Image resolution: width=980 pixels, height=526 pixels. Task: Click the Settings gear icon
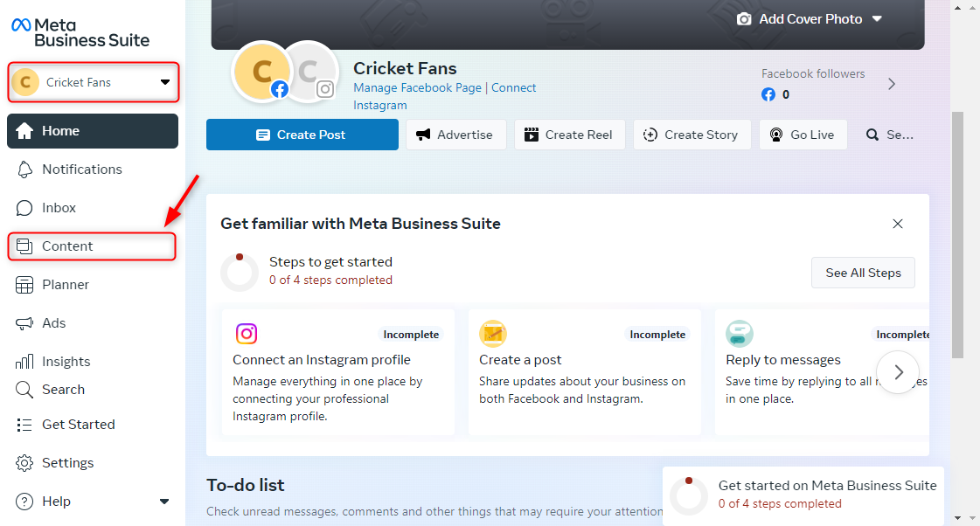coord(24,463)
